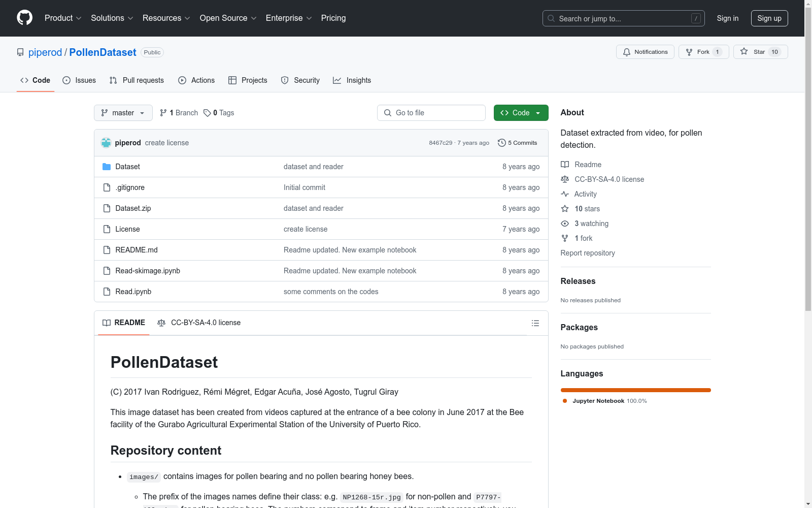This screenshot has height=508, width=812.
Task: Open the Security tab
Action: coord(300,80)
